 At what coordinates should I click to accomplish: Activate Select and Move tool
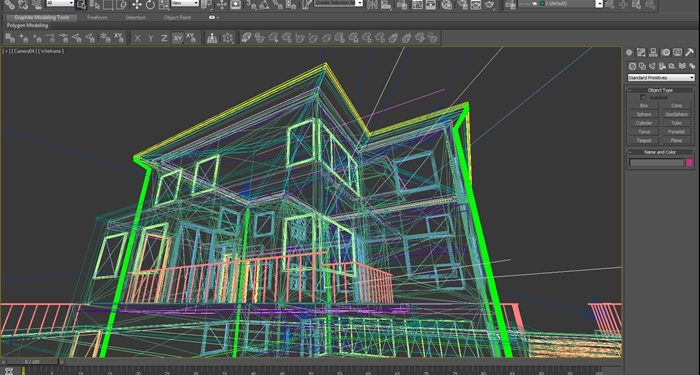coord(137,4)
